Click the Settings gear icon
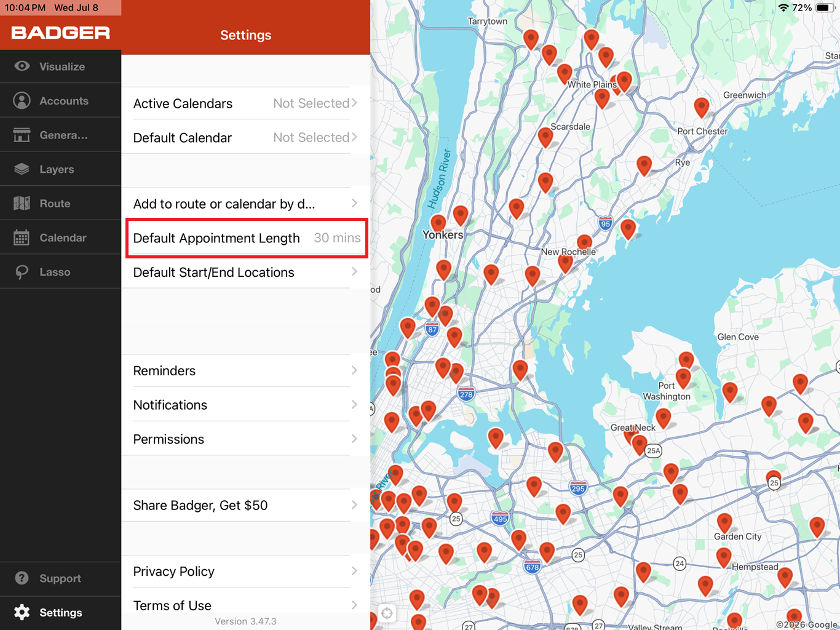 click(22, 612)
